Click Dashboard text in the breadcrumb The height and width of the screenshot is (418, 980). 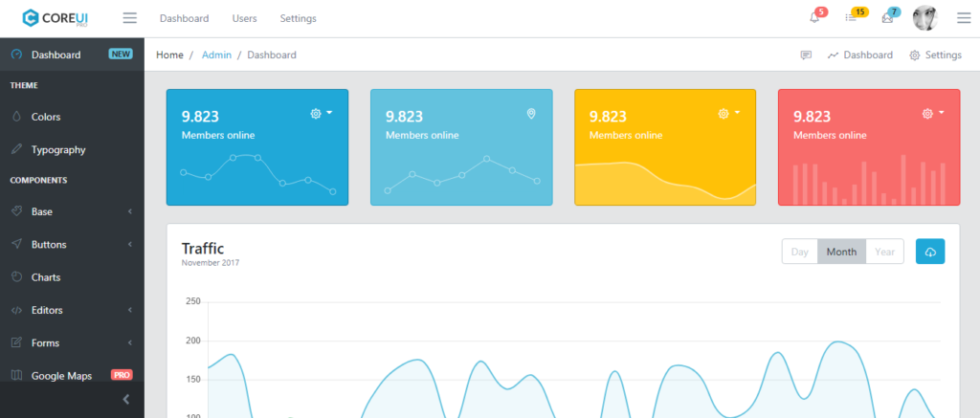coord(271,55)
